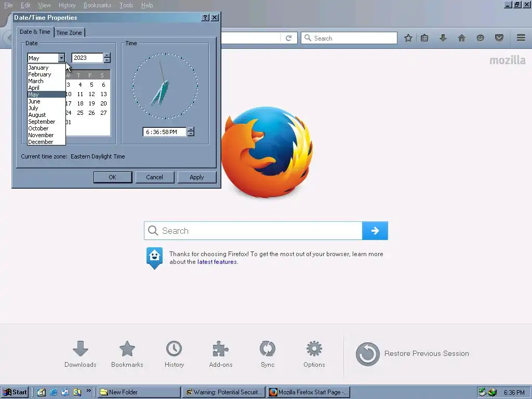532x399 pixels.
Task: Select day 25 in the calendar
Action: click(x=80, y=113)
